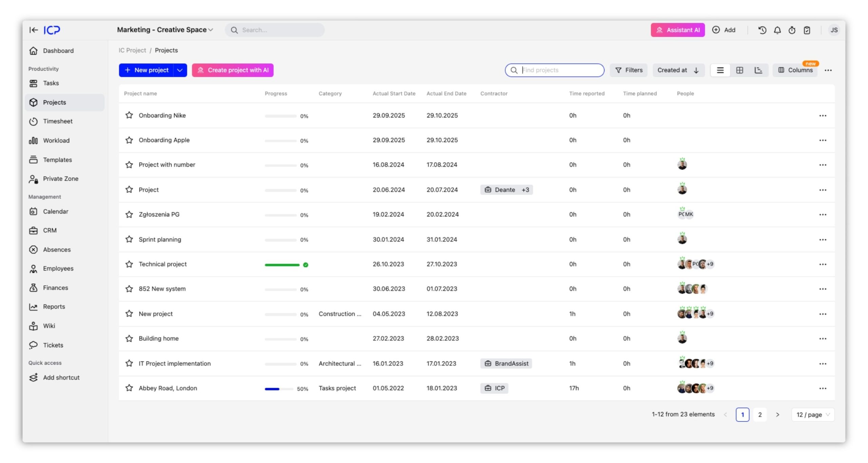The height and width of the screenshot is (463, 868).
Task: Open clipboard tasks icon in header
Action: point(807,30)
